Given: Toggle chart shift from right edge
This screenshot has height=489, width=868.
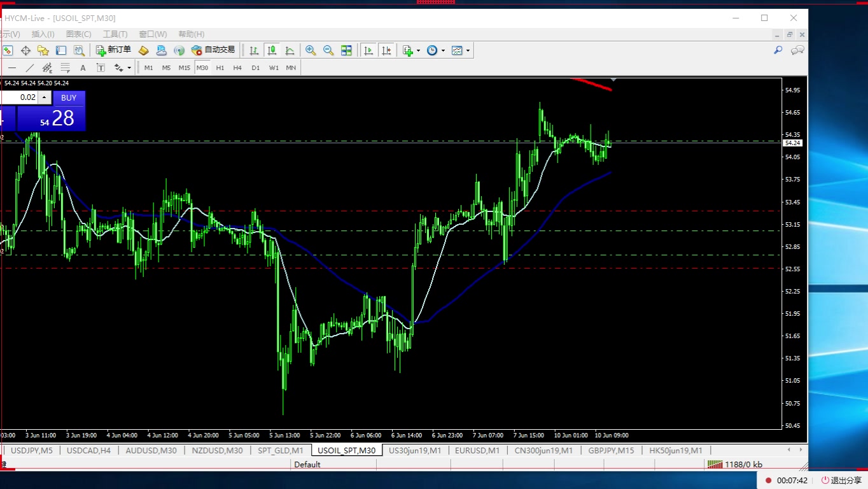Looking at the screenshot, I should click(x=386, y=50).
